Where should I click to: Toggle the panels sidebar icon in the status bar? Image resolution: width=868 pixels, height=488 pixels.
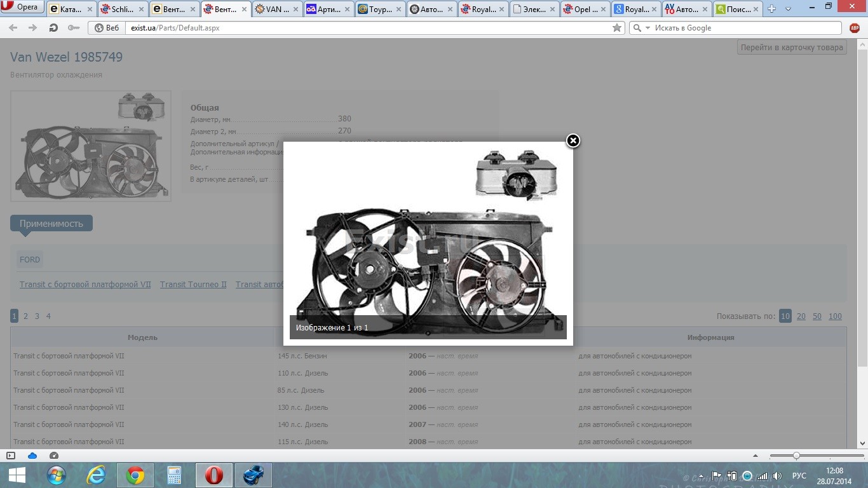(x=11, y=456)
